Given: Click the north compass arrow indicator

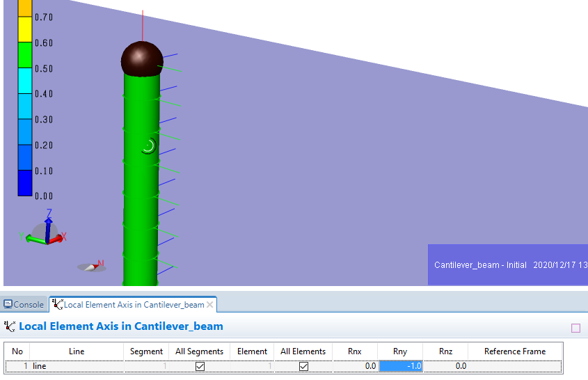Looking at the screenshot, I should click(92, 265).
